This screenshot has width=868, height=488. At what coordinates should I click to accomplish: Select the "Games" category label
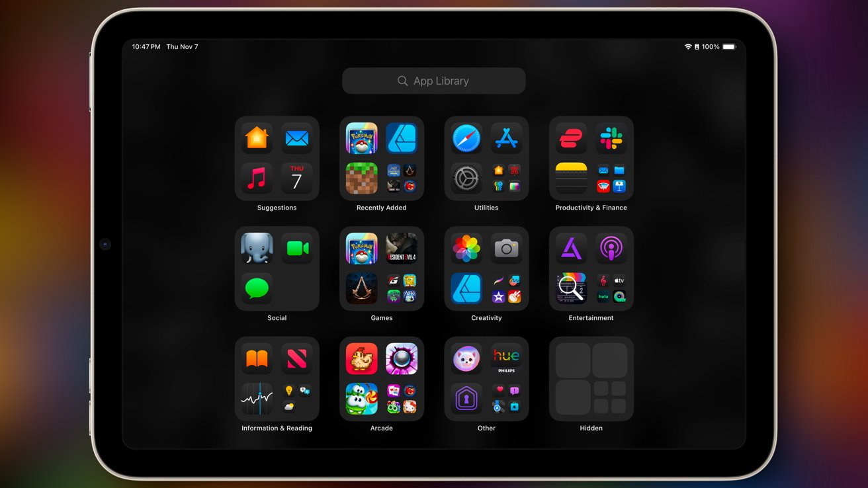click(x=382, y=318)
